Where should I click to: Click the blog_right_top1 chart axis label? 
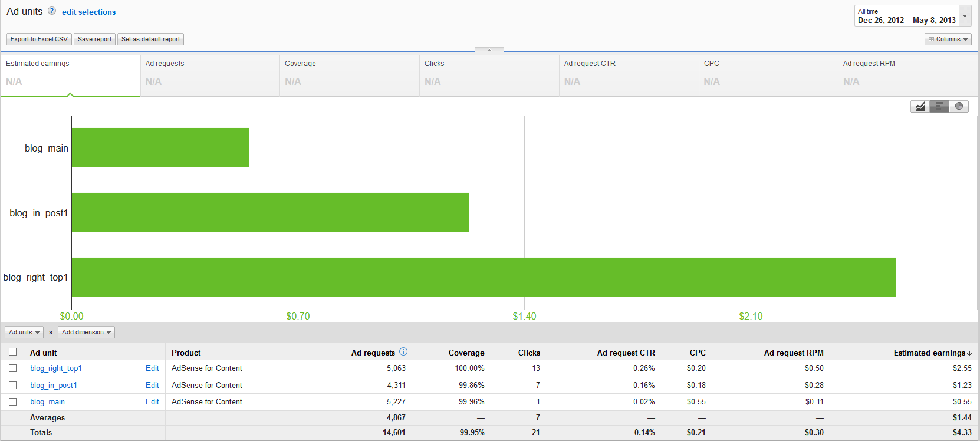[35, 277]
